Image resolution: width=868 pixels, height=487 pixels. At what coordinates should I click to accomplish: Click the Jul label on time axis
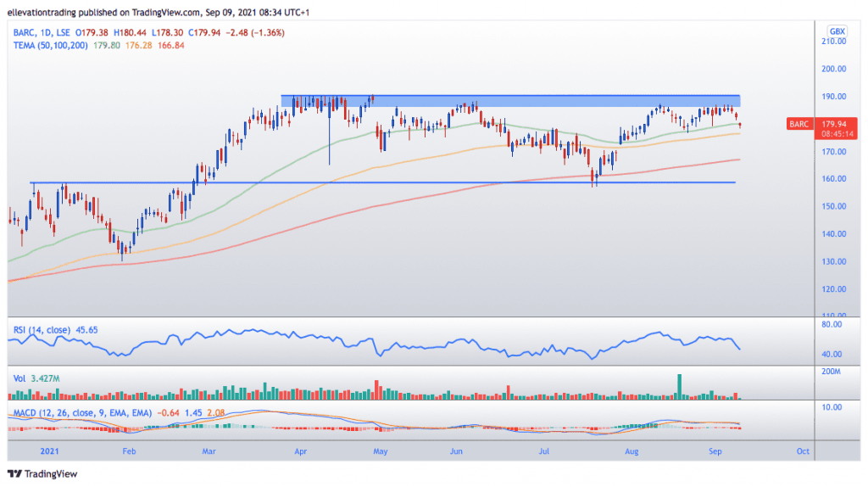(544, 451)
